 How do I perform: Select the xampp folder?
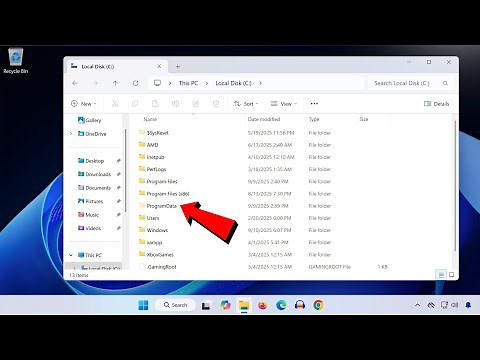[x=150, y=242]
